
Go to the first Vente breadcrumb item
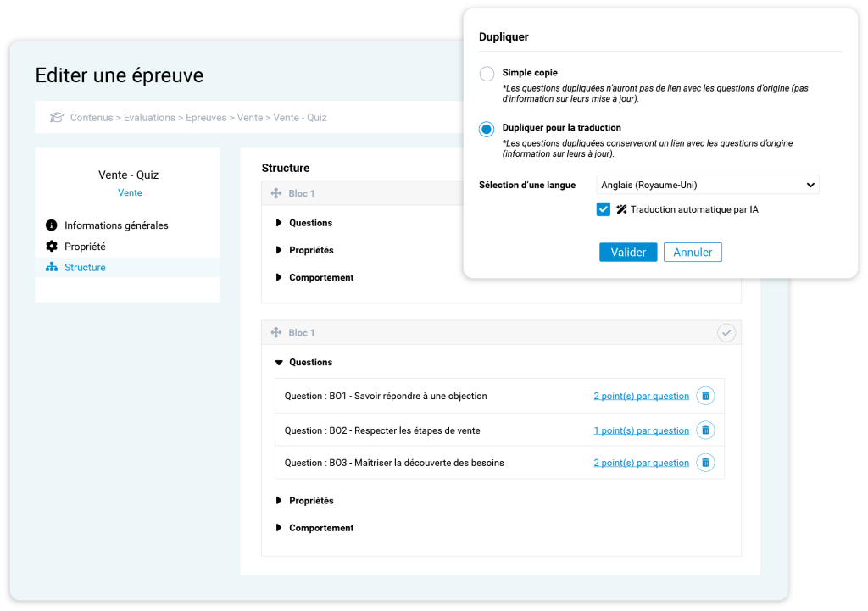coord(250,117)
